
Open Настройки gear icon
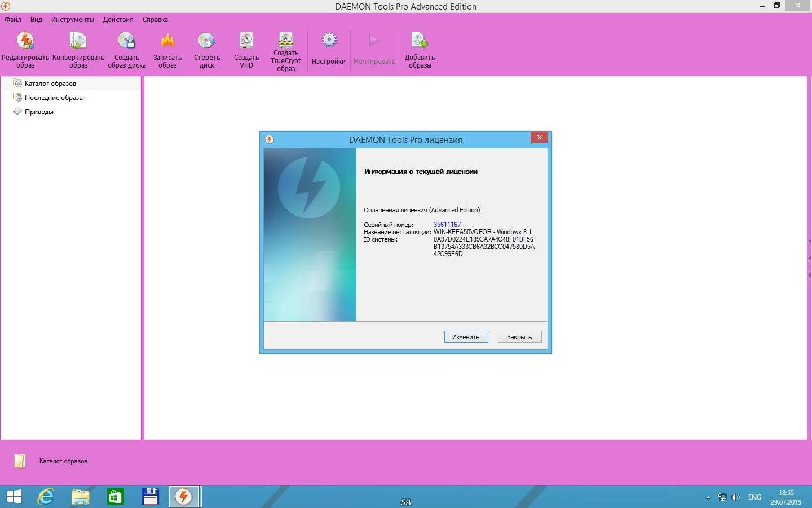[329, 49]
